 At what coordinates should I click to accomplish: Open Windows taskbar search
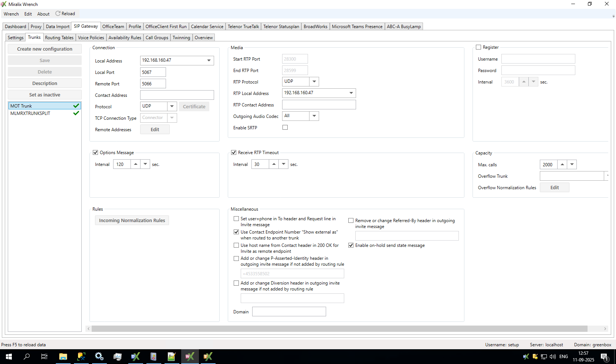click(27, 357)
